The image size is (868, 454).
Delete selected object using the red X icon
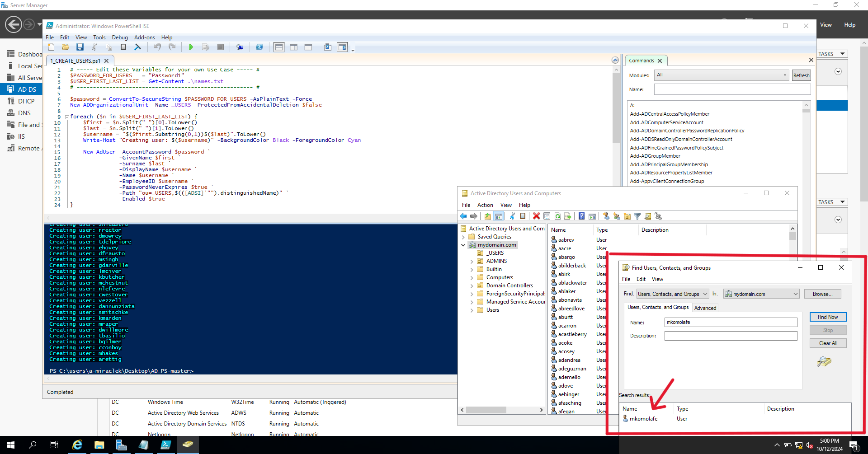tap(536, 216)
